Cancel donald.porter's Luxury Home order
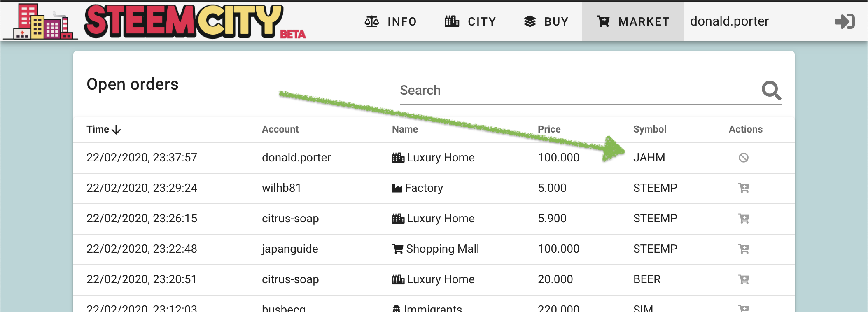Viewport: 868px width, 312px height. [x=744, y=158]
